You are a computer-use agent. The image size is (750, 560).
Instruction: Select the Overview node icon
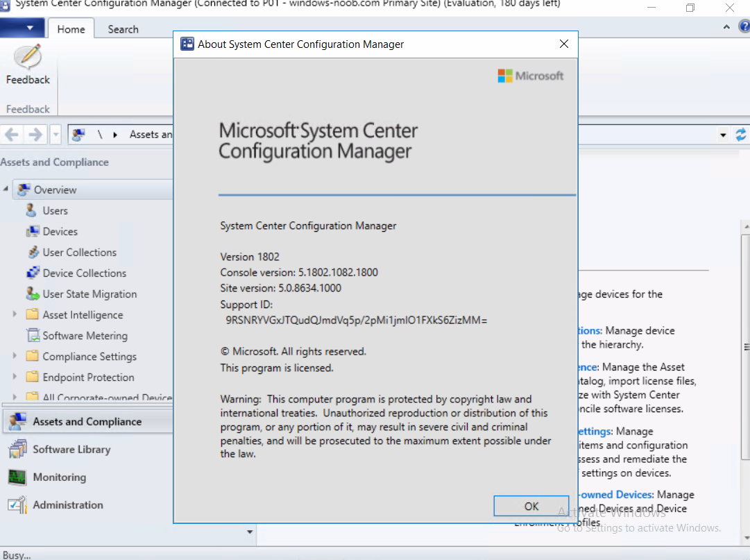pos(24,190)
